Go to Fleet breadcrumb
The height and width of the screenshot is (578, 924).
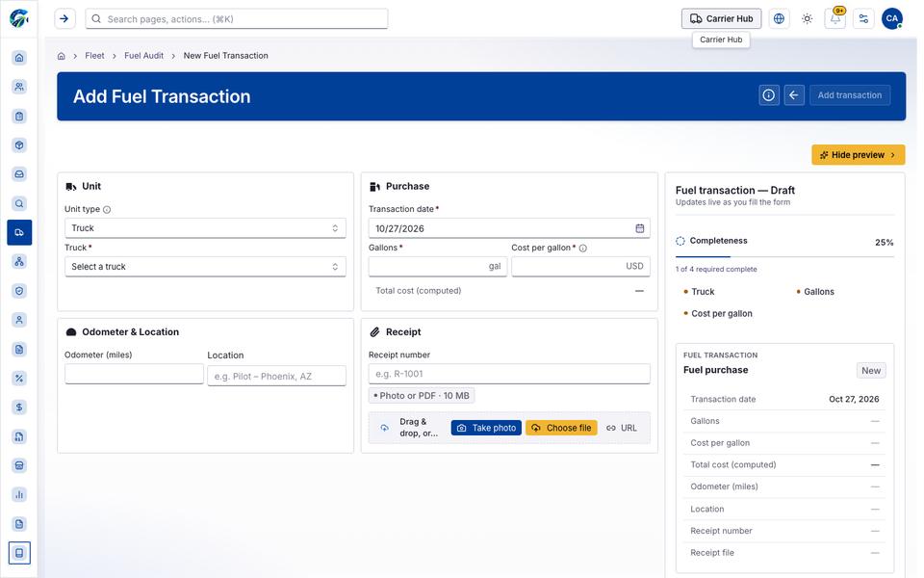click(x=94, y=56)
